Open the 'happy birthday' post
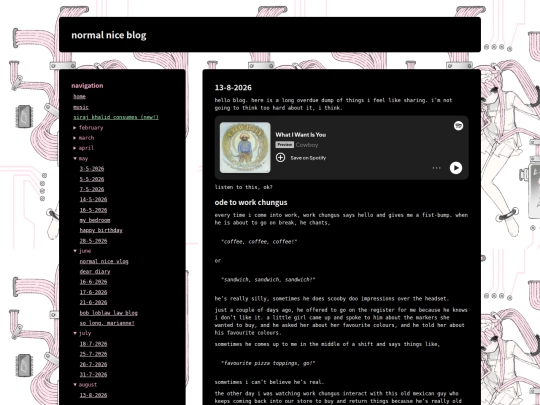This screenshot has width=540, height=405. tap(101, 230)
